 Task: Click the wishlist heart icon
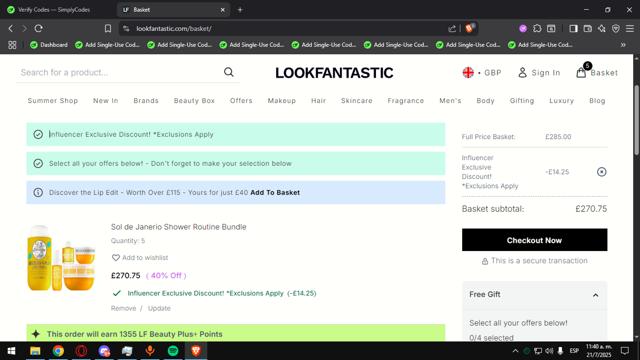coord(116,258)
